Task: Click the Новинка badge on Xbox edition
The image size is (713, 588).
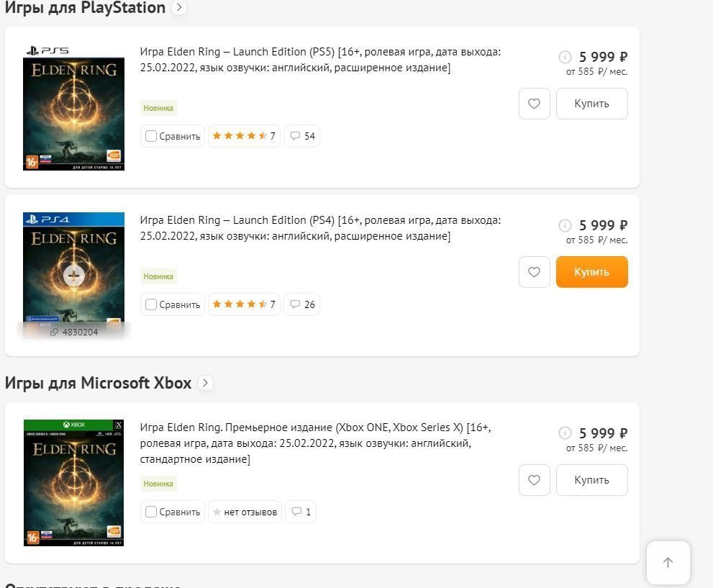Action: (158, 484)
